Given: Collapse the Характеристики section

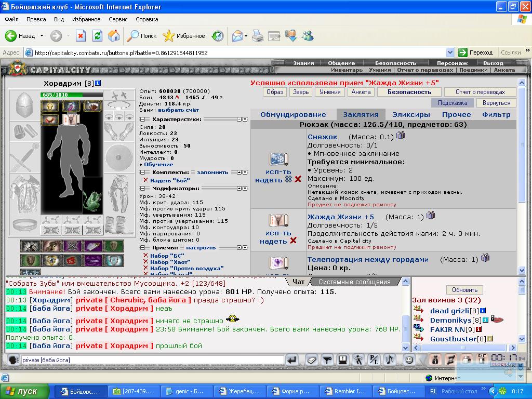Looking at the screenshot, I should 142,119.
